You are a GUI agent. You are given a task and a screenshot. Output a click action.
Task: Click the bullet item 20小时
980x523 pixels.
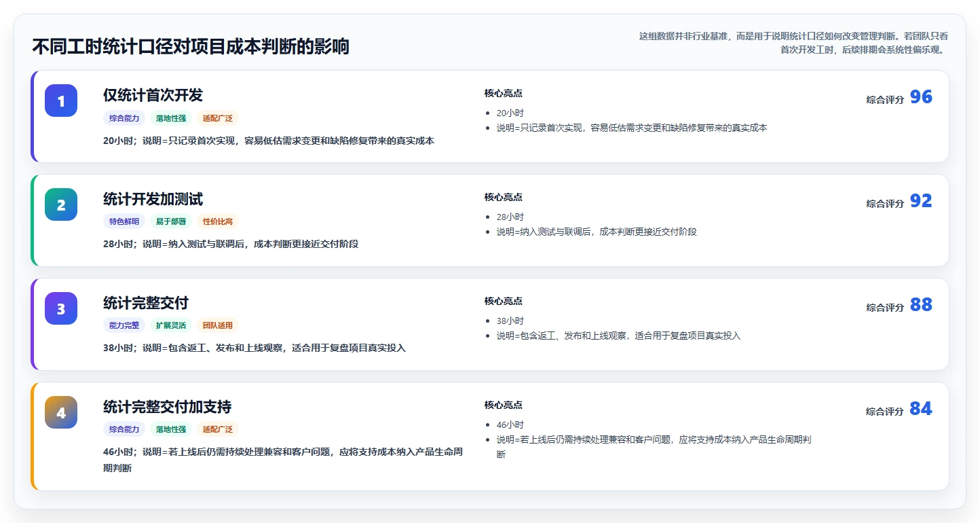coord(510,113)
